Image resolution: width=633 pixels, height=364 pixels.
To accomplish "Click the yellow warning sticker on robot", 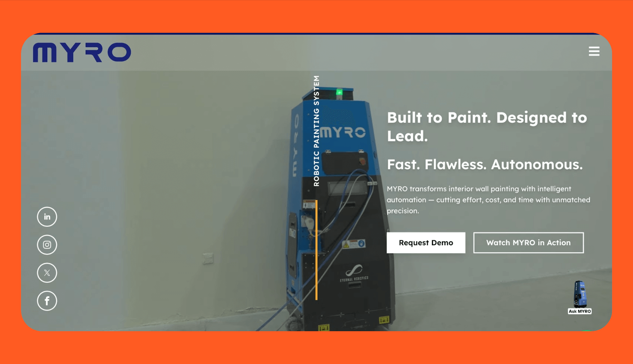I will click(346, 244).
